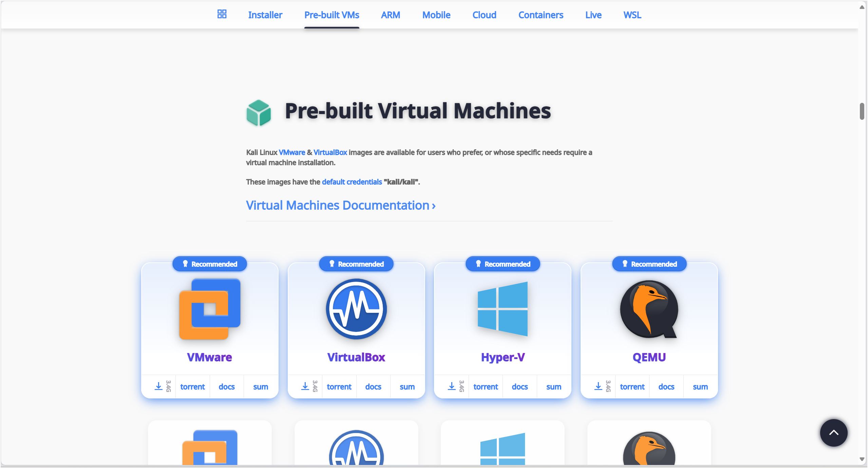This screenshot has width=868, height=468.
Task: Click the QEMU bird logo icon
Action: 649,309
